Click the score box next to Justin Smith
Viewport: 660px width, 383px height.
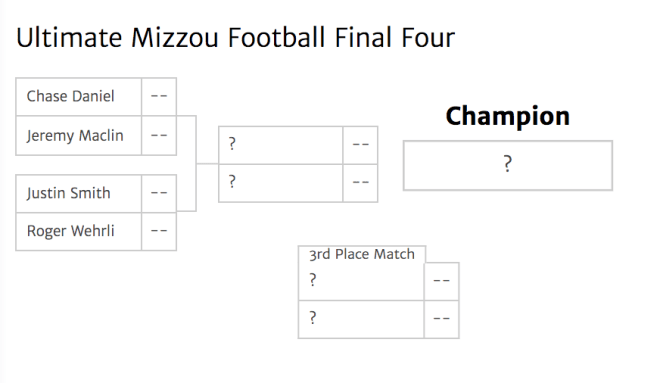pos(159,194)
